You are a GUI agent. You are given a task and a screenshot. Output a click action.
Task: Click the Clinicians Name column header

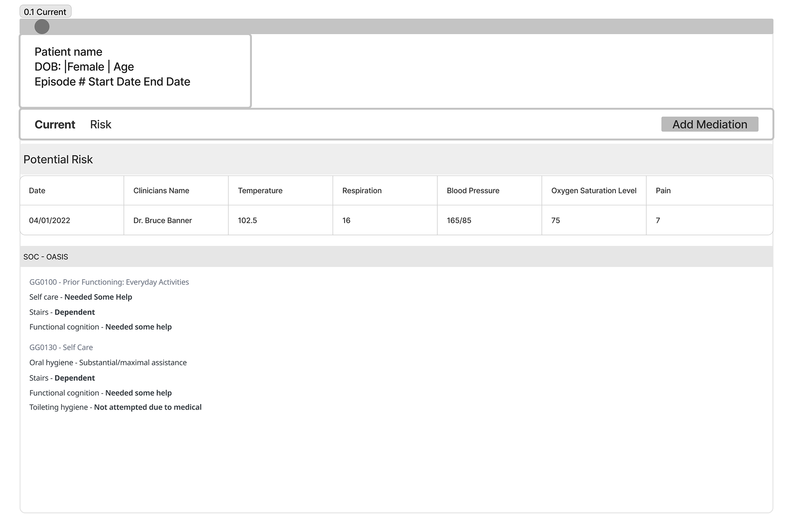pyautogui.click(x=161, y=190)
